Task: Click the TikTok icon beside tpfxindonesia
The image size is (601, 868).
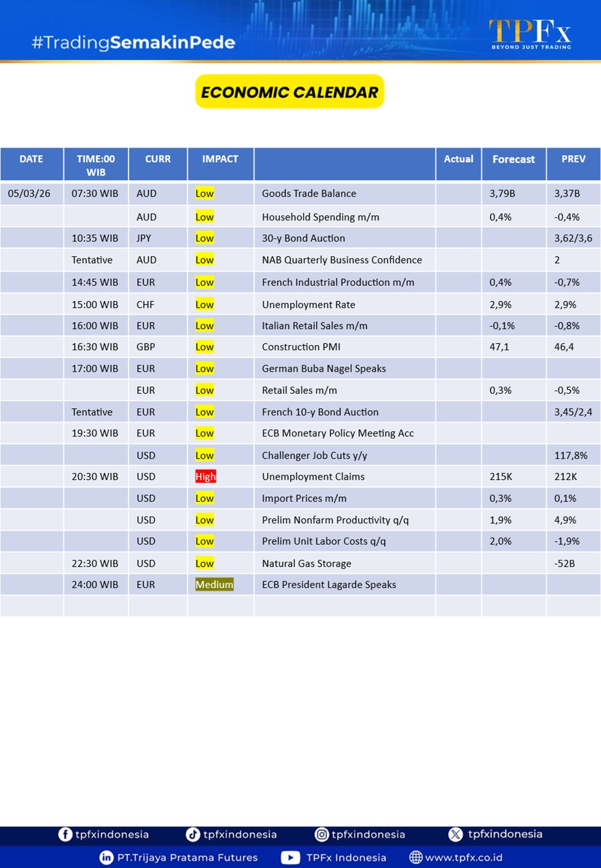Action: coord(193,834)
